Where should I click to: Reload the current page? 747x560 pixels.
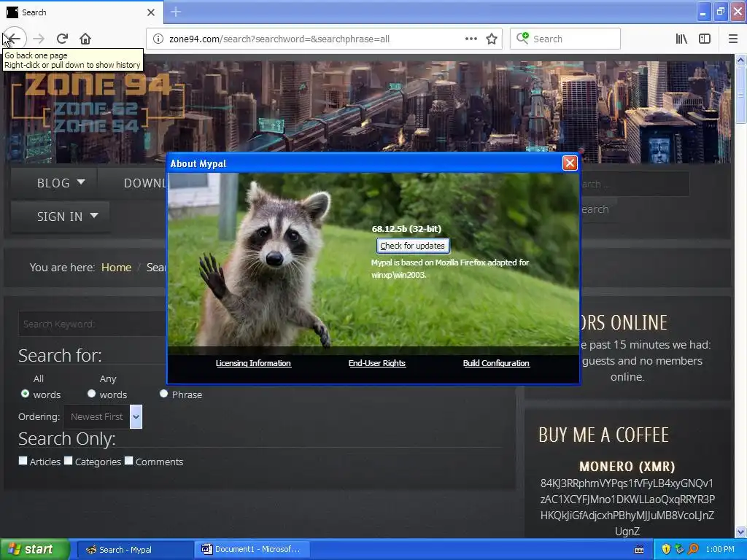click(x=63, y=39)
